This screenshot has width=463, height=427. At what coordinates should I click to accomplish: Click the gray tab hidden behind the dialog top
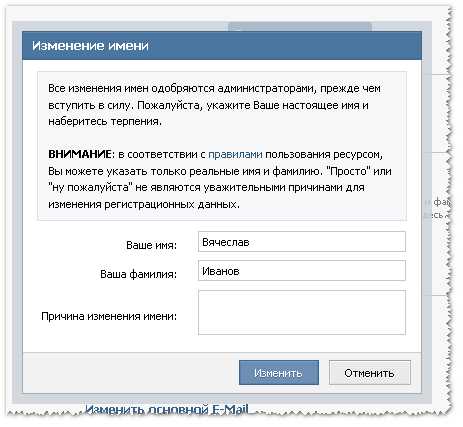(x=300, y=27)
